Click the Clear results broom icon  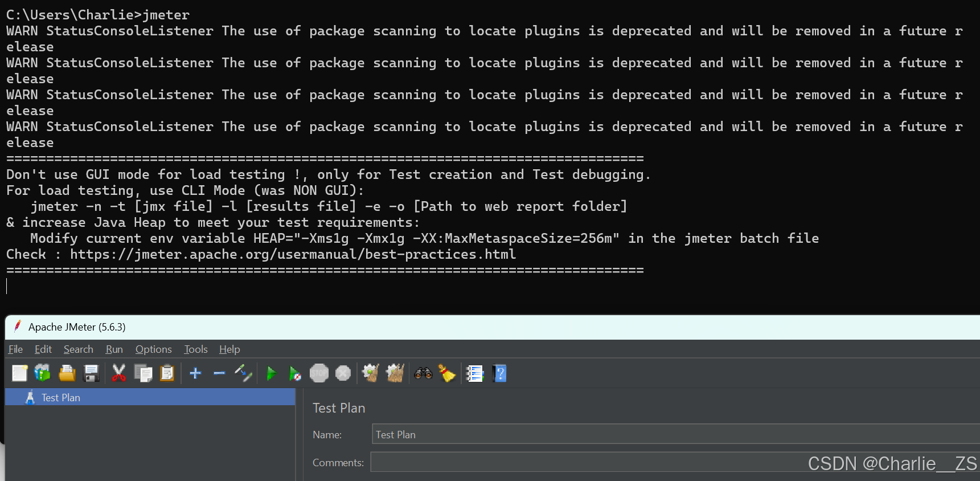click(x=371, y=373)
